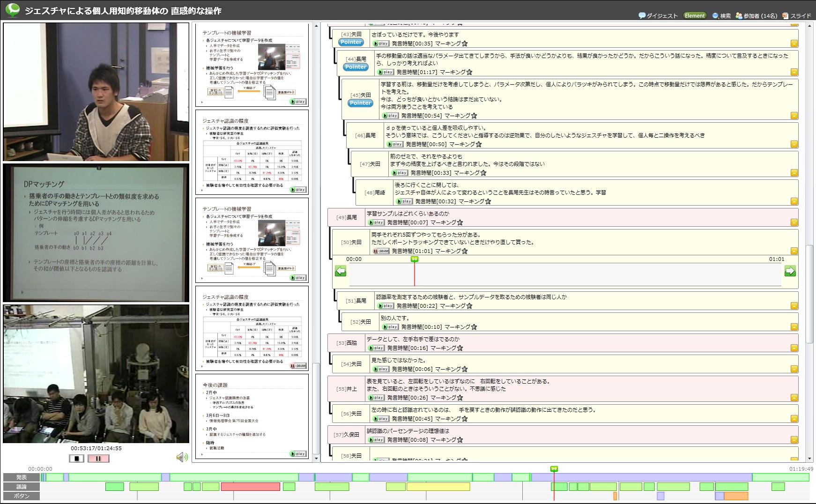Play statement 52 by 矢田

390,327
